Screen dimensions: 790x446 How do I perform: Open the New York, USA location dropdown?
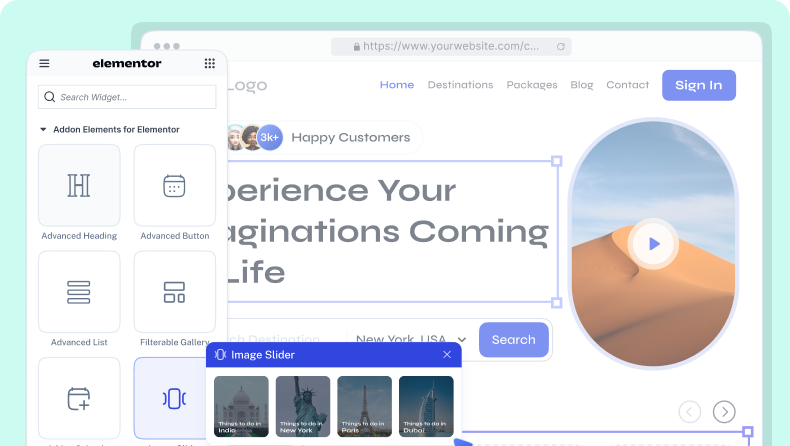[411, 340]
